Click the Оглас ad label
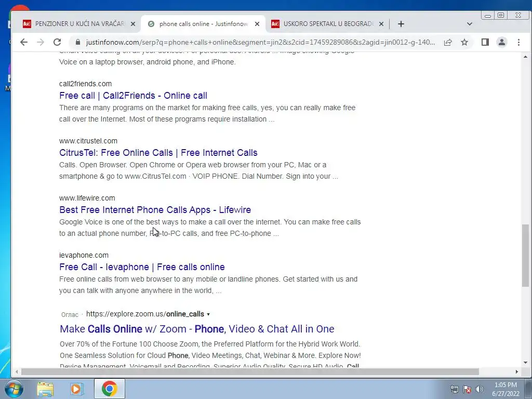This screenshot has height=399, width=532. pos(70,314)
